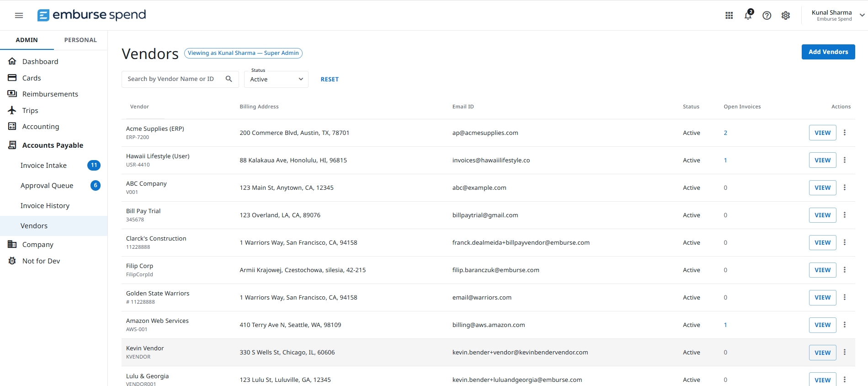This screenshot has height=386, width=868.
Task: Open the help question mark icon
Action: (767, 16)
